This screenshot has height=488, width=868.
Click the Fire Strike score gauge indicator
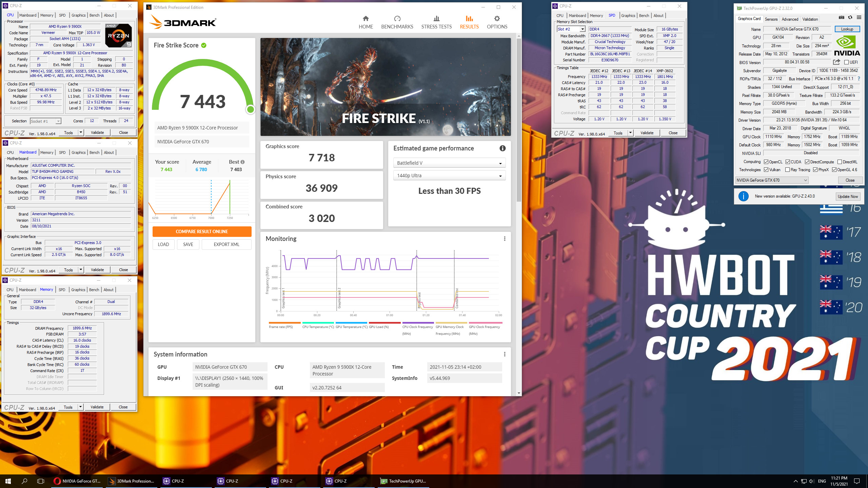pyautogui.click(x=251, y=109)
